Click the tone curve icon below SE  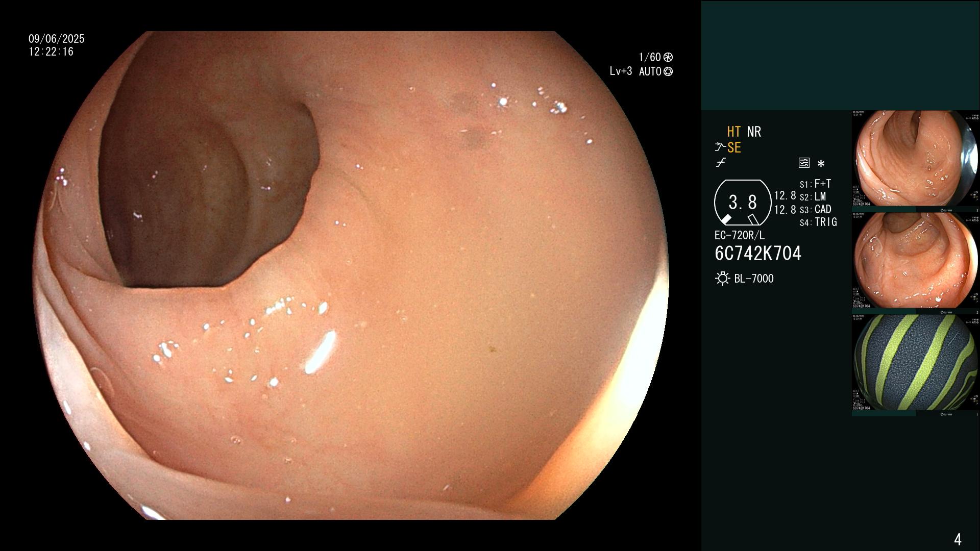[x=721, y=163]
